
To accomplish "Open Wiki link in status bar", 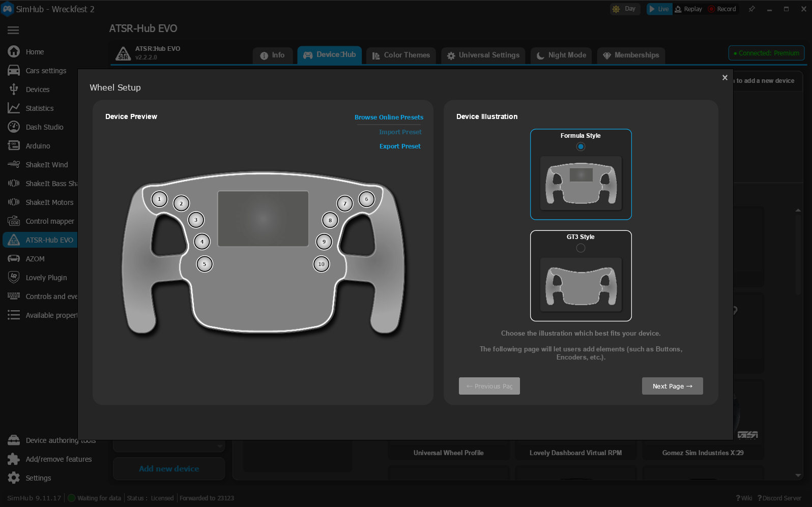I will (x=744, y=498).
